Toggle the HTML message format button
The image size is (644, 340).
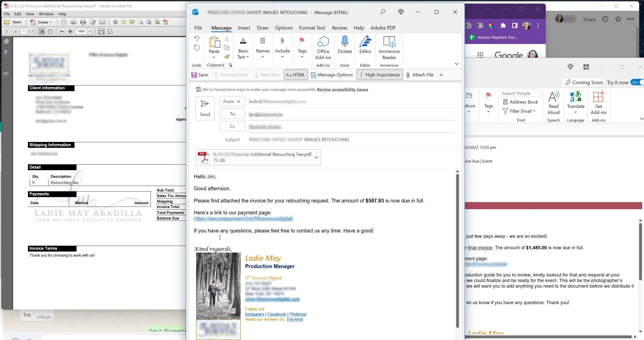click(x=296, y=75)
